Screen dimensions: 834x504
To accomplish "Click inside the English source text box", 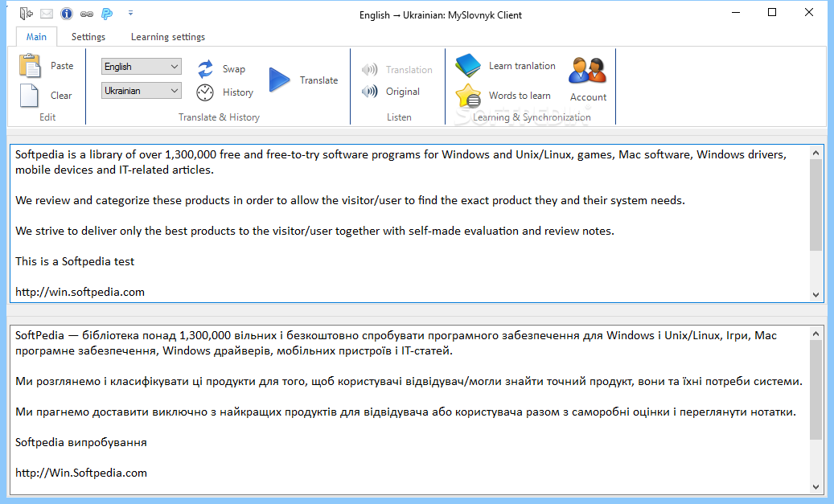I will pos(409,223).
